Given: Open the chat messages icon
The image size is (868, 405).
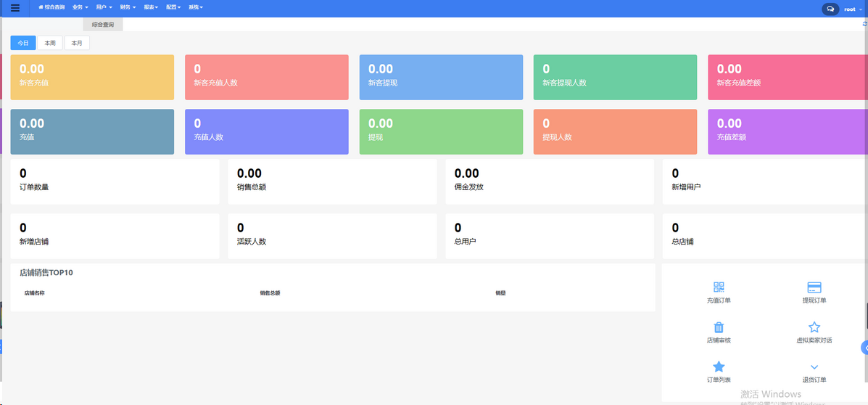Looking at the screenshot, I should point(830,9).
